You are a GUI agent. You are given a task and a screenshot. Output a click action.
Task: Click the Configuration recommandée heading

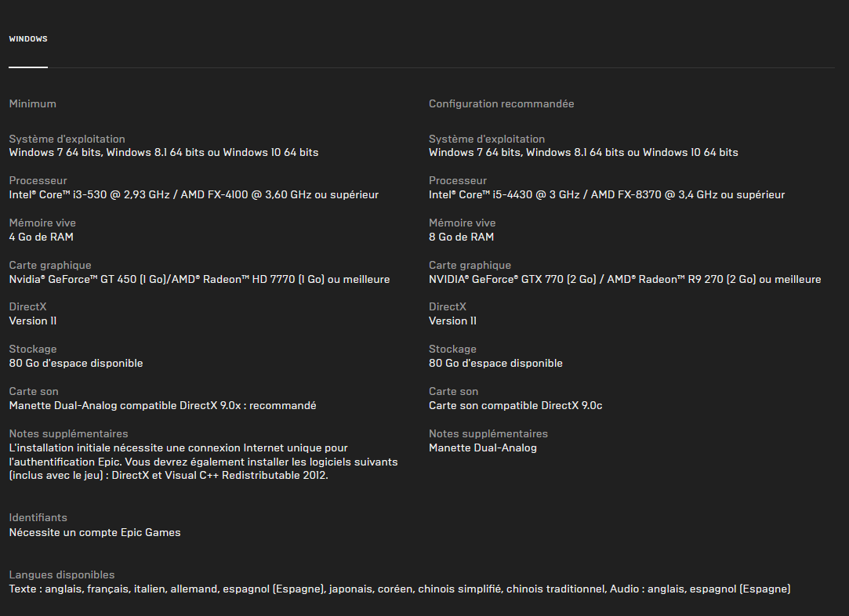pos(502,104)
